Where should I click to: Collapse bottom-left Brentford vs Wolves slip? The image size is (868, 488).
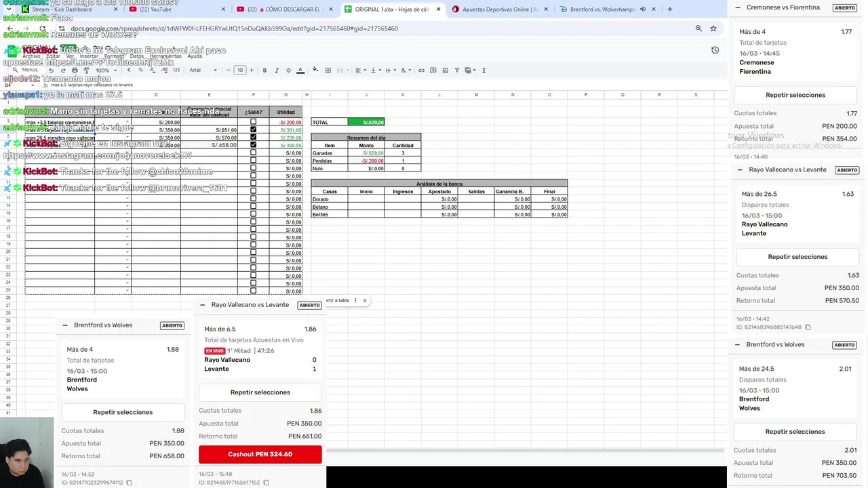(65, 325)
